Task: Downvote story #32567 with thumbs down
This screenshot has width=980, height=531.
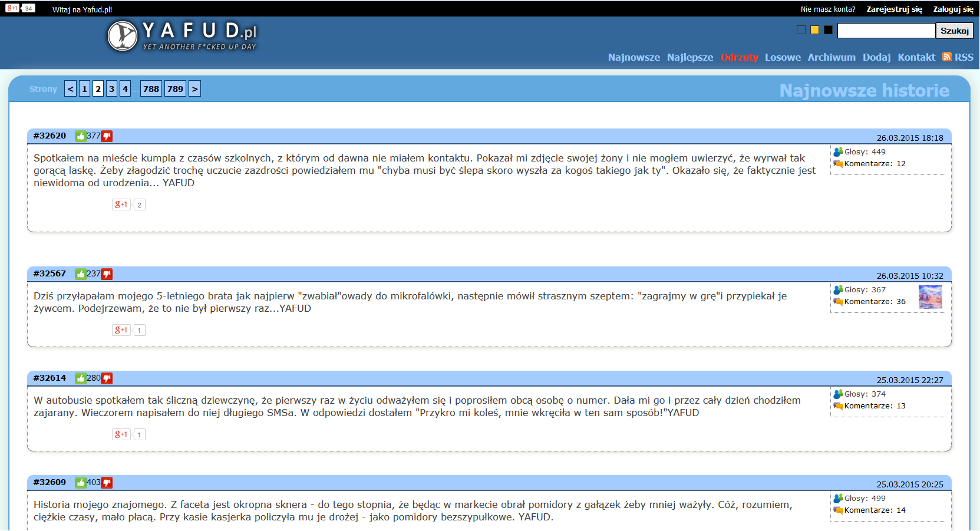Action: click(107, 274)
